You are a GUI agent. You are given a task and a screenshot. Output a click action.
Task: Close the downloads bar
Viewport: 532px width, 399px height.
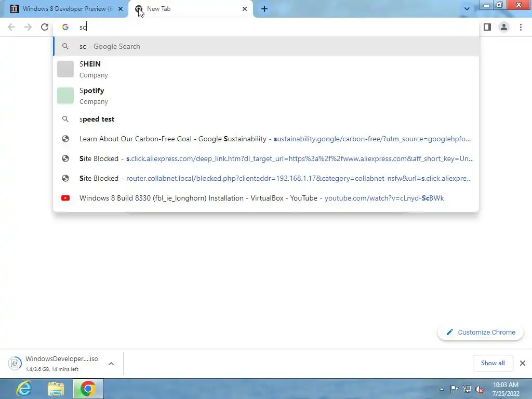click(x=523, y=363)
